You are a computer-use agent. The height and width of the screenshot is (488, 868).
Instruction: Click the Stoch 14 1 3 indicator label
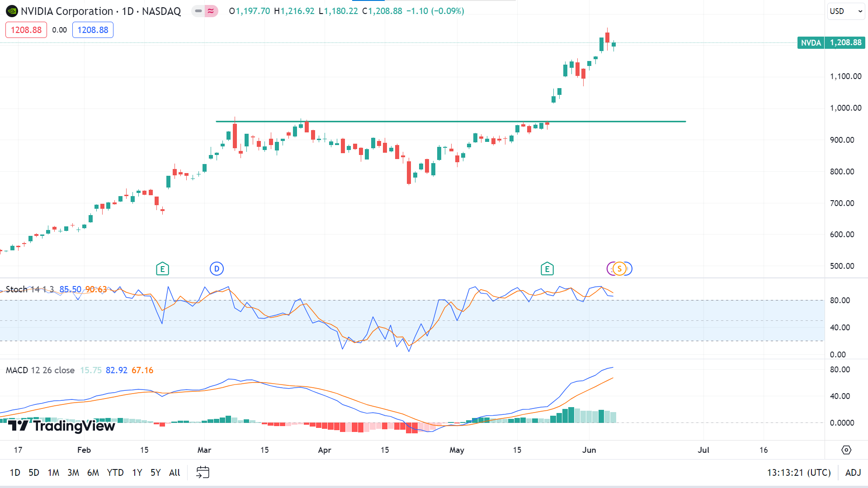pos(30,289)
